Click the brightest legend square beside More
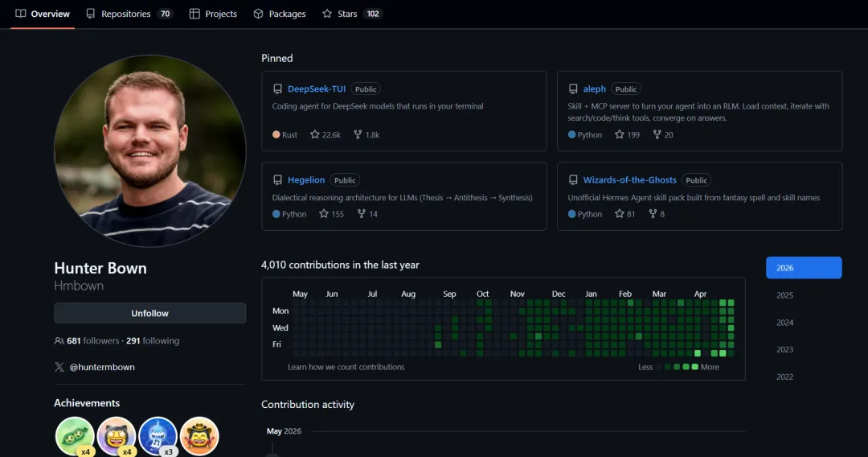This screenshot has height=457, width=868. [x=694, y=367]
